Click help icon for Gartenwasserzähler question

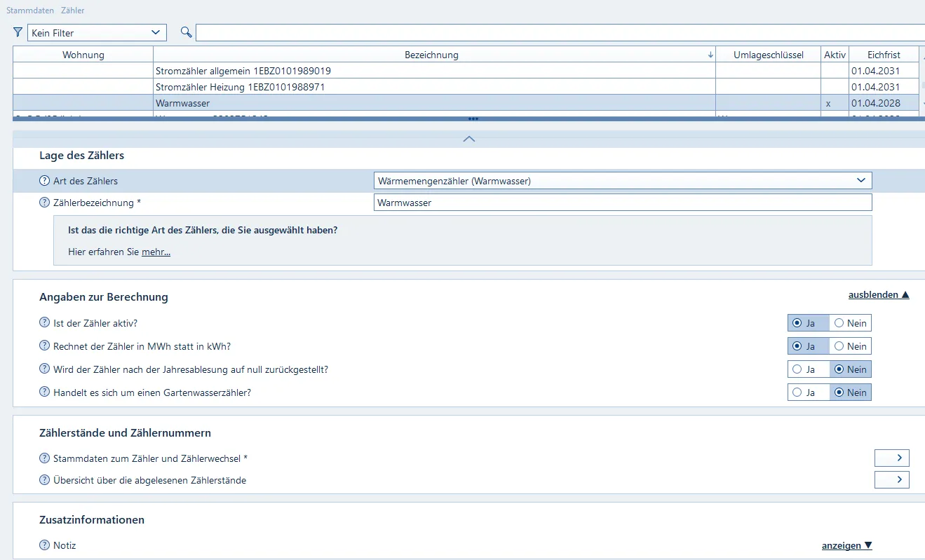pos(45,392)
